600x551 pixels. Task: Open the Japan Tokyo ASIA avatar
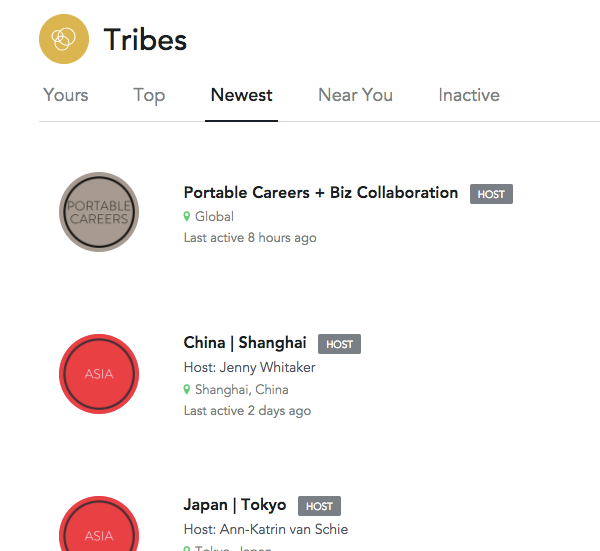pyautogui.click(x=99, y=523)
